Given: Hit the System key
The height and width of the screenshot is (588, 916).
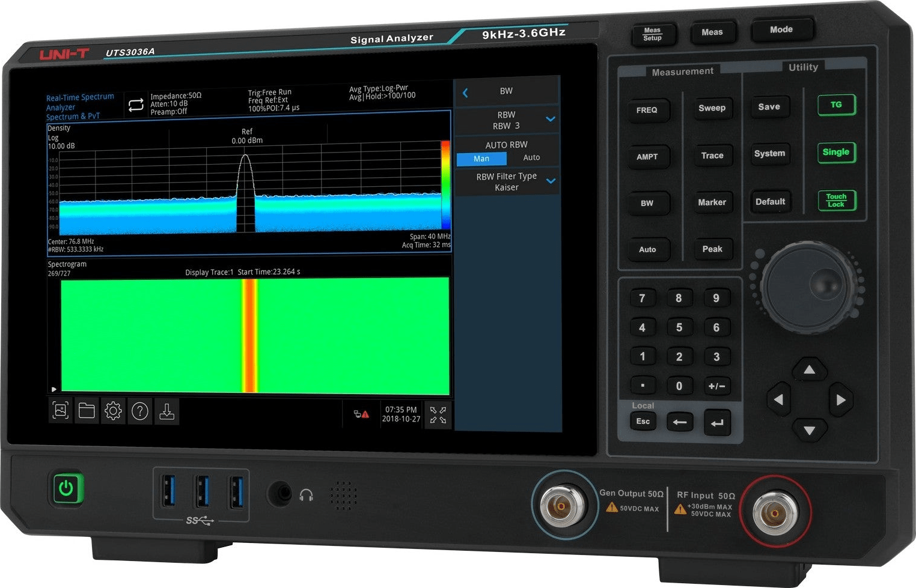Looking at the screenshot, I should (x=769, y=154).
